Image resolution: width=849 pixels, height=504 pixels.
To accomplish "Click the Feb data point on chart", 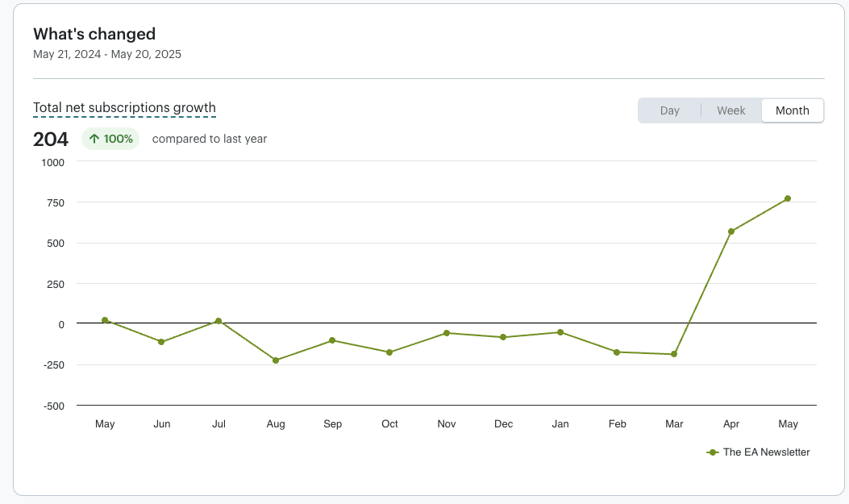I will [617, 352].
